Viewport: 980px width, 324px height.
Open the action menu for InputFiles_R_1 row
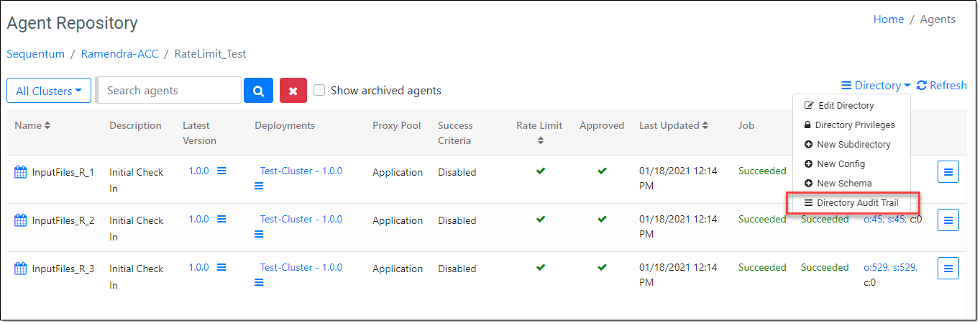click(x=948, y=172)
